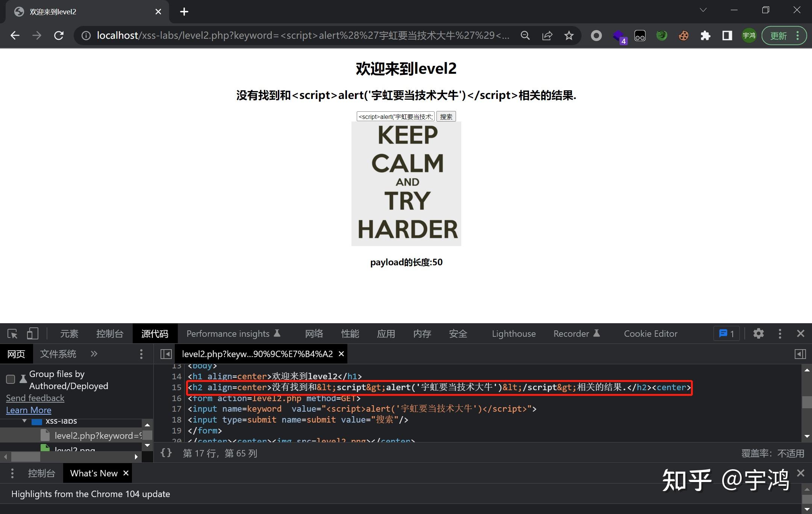Switch to the 控制台 console panel
Screen dimensions: 812x514
point(110,333)
